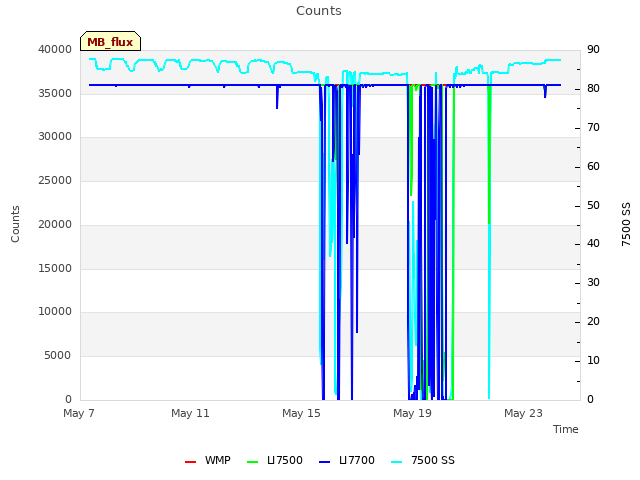The height and width of the screenshot is (480, 640).
Task: Click the 10 right axis tick label
Action: click(593, 360)
